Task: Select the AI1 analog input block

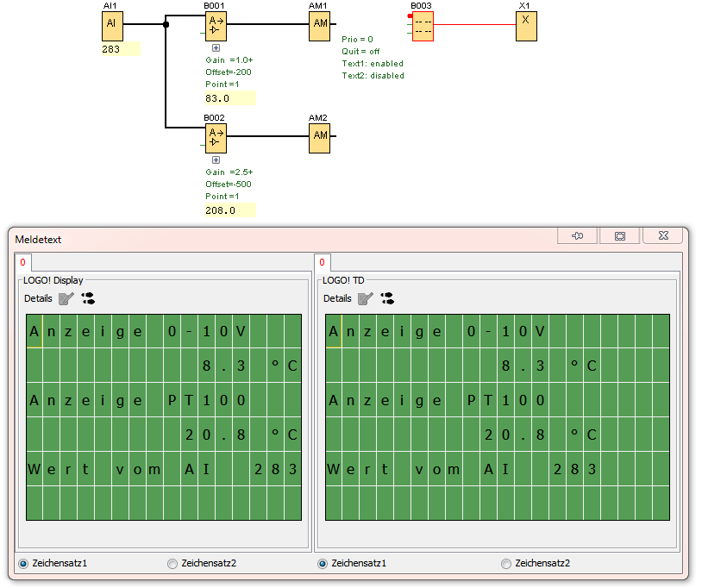Action: tap(111, 26)
